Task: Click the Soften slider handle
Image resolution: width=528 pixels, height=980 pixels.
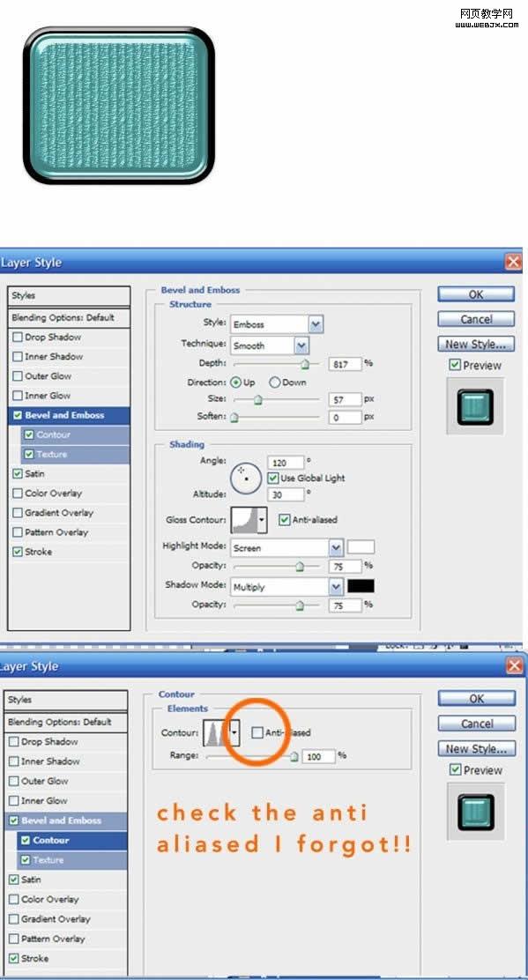Action: 234,418
